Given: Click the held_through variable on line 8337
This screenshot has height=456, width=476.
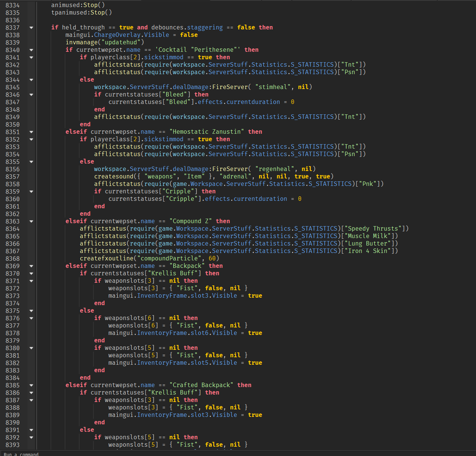Looking at the screenshot, I should click(x=83, y=28).
